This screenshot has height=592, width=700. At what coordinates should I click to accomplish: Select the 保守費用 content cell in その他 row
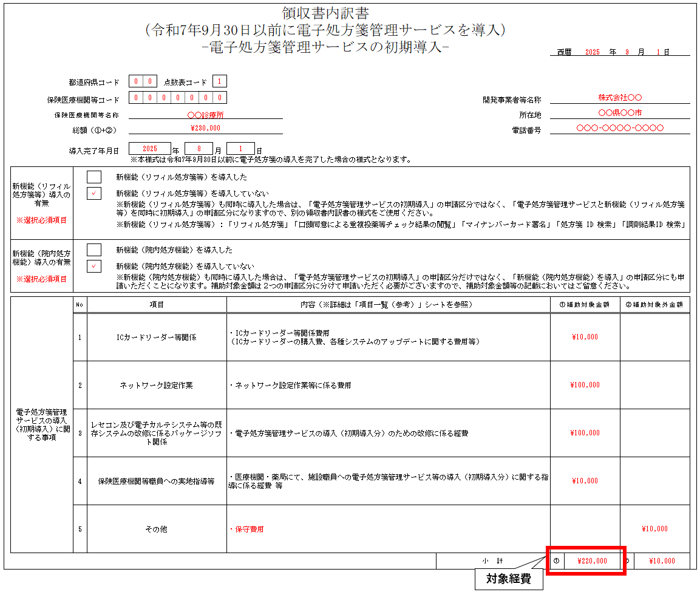click(388, 529)
